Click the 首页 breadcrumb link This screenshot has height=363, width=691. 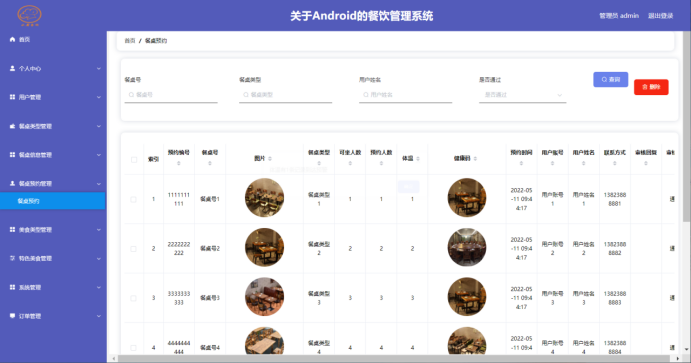coord(130,41)
